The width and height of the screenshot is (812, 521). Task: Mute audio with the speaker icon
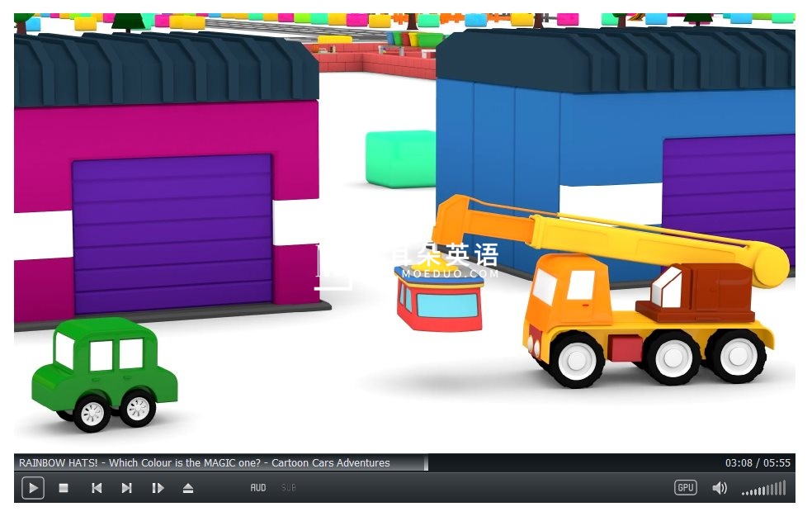click(x=720, y=488)
